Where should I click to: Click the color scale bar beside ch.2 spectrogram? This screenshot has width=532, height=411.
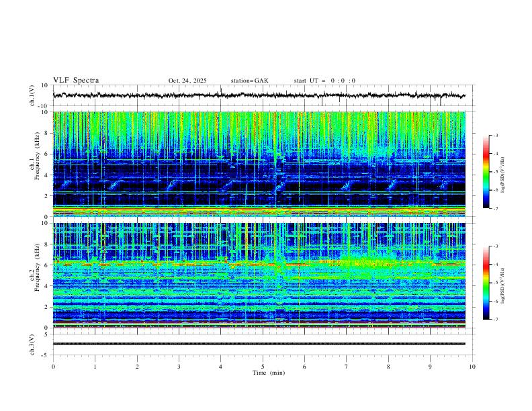[486, 283]
